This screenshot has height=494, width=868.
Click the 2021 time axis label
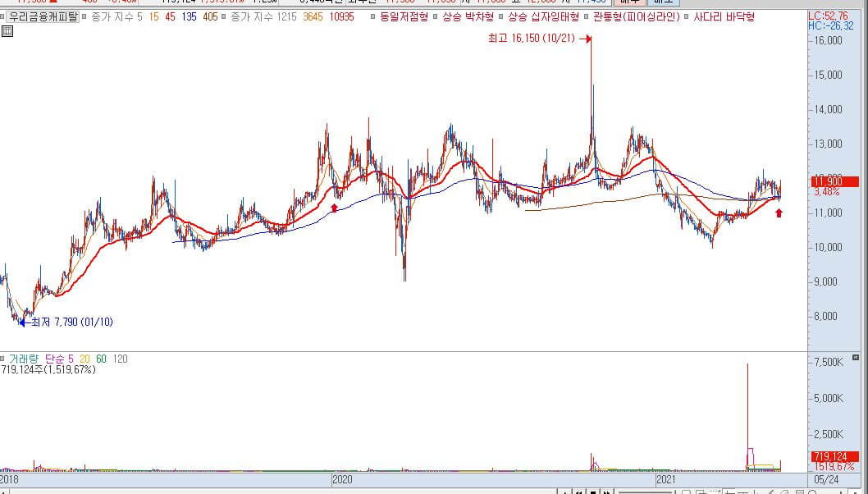click(666, 479)
